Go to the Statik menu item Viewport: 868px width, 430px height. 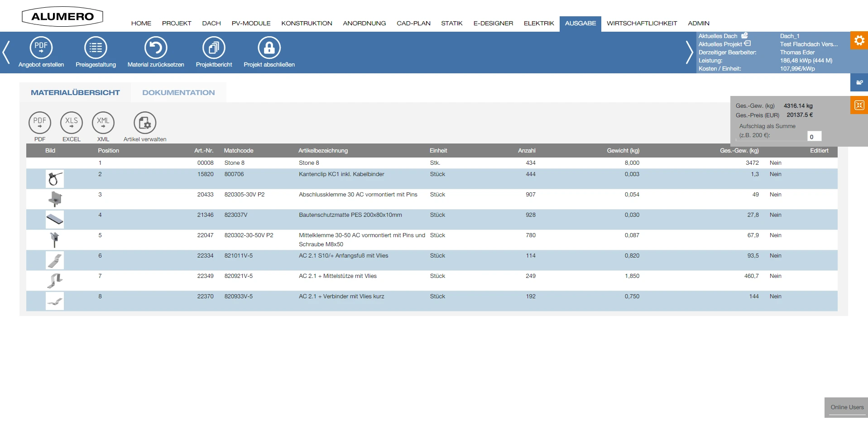point(451,24)
